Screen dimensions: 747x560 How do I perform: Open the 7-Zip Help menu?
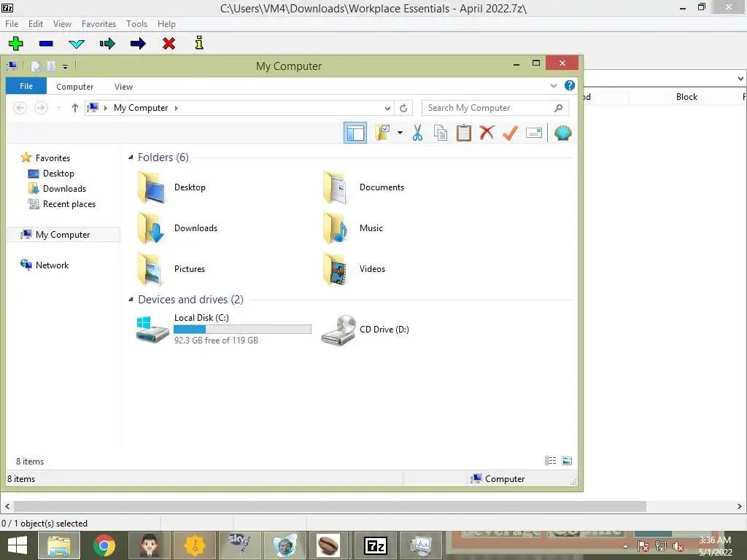(x=167, y=24)
